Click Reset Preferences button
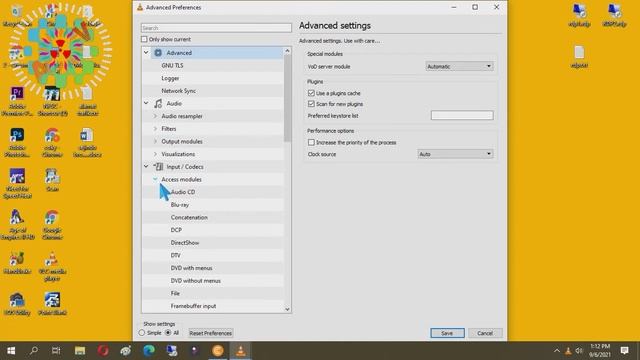 pyautogui.click(x=211, y=333)
